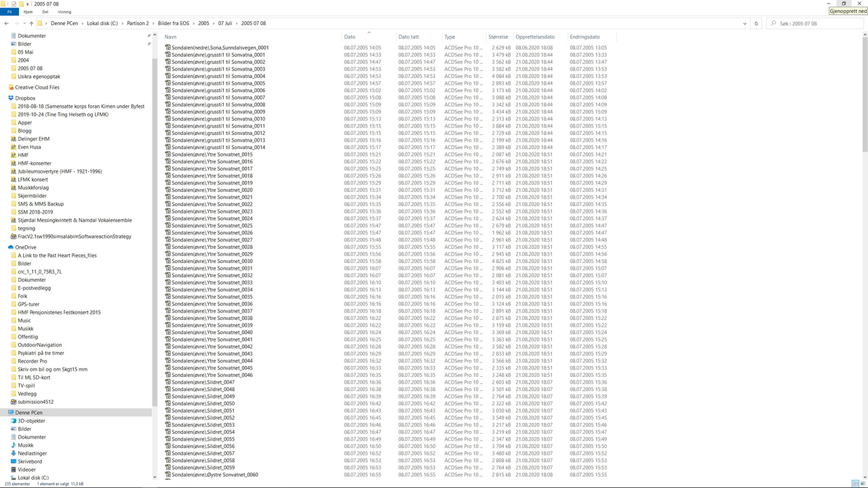Click the Properties icon in the title bar
The image size is (868, 488).
(x=13, y=3)
